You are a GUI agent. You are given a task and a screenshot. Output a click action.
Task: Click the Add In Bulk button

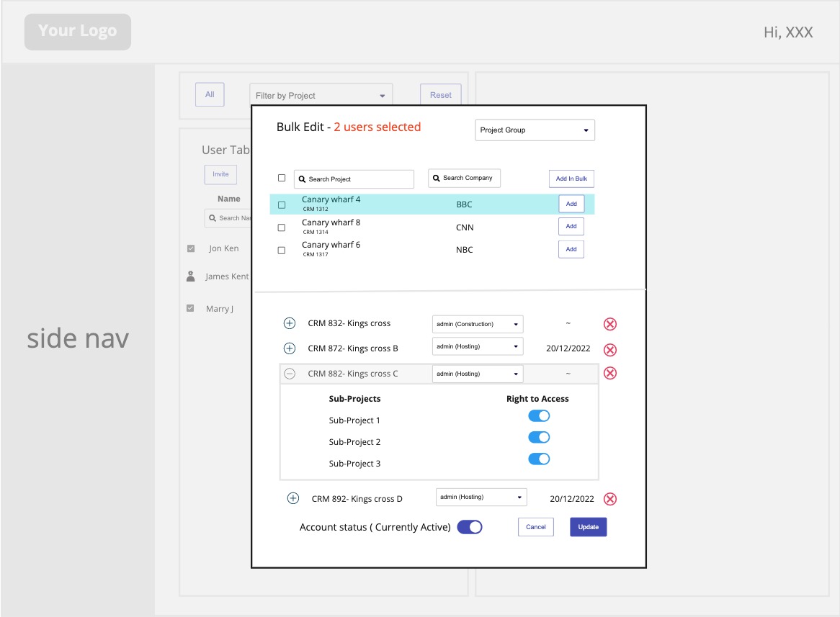pos(571,179)
